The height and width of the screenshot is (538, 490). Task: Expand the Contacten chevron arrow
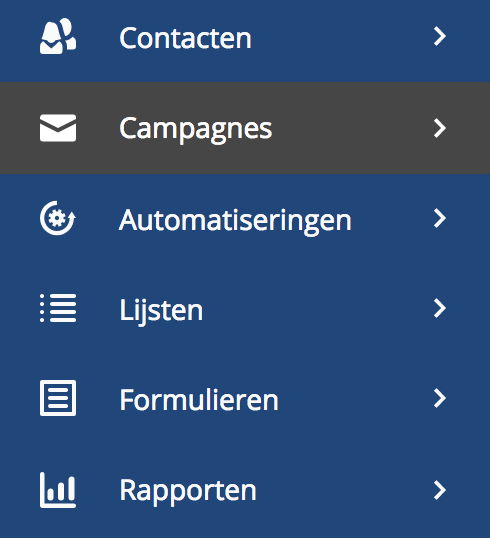tap(440, 36)
